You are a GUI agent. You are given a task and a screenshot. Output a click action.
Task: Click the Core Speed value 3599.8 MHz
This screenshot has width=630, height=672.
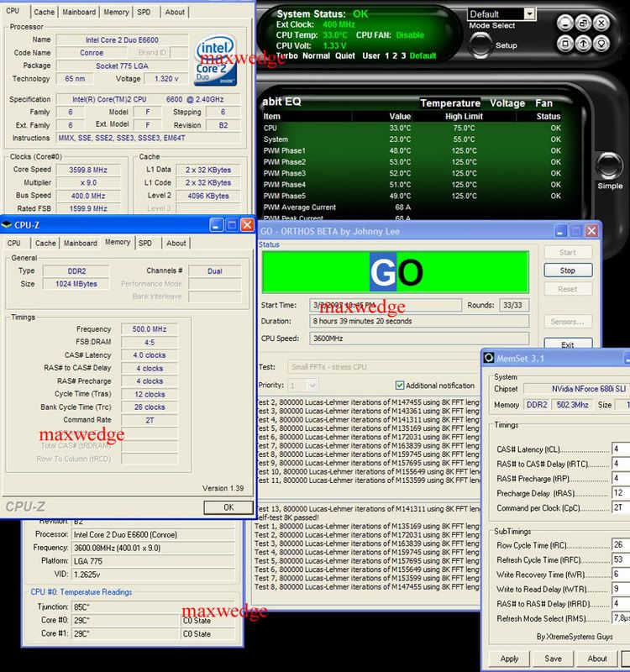[x=88, y=170]
